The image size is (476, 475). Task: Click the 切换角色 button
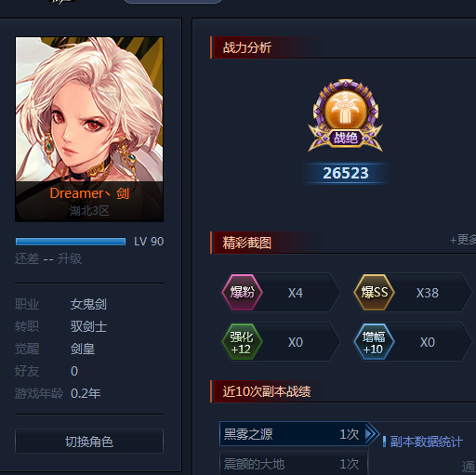pyautogui.click(x=89, y=442)
